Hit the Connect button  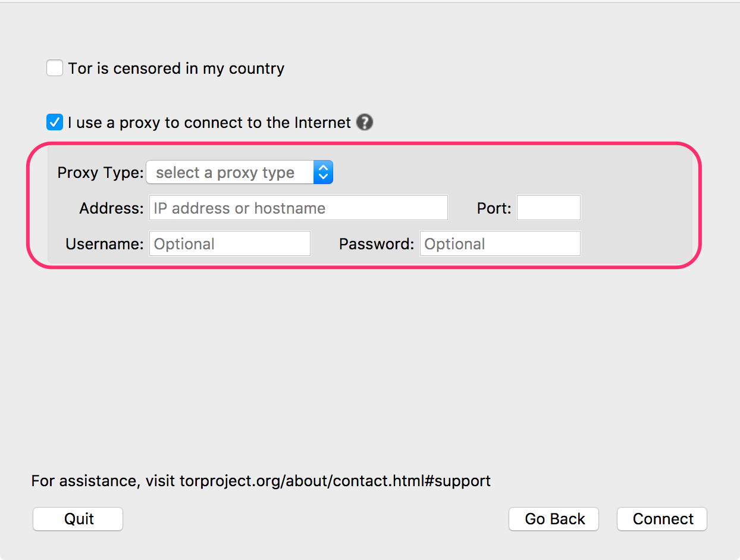tap(662, 519)
